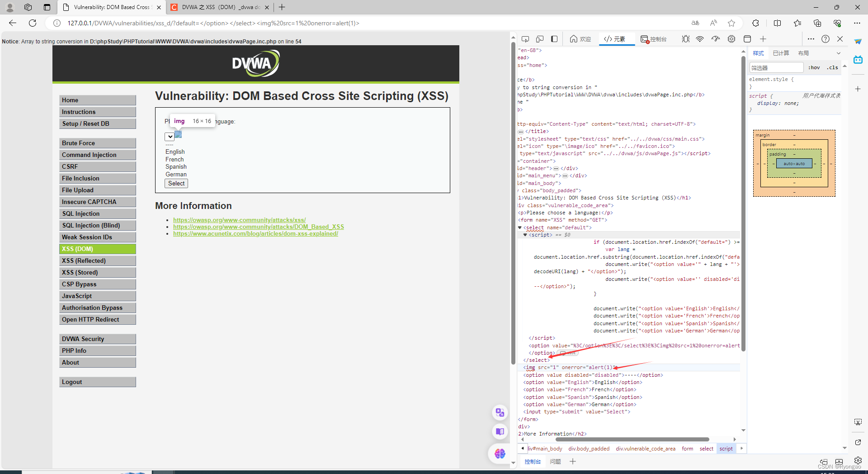
Task: Click the DOM tree horizontal scrollbar
Action: click(632, 439)
